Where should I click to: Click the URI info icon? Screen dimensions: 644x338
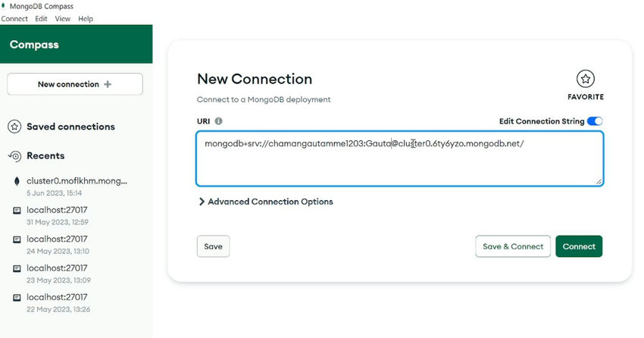coord(218,121)
